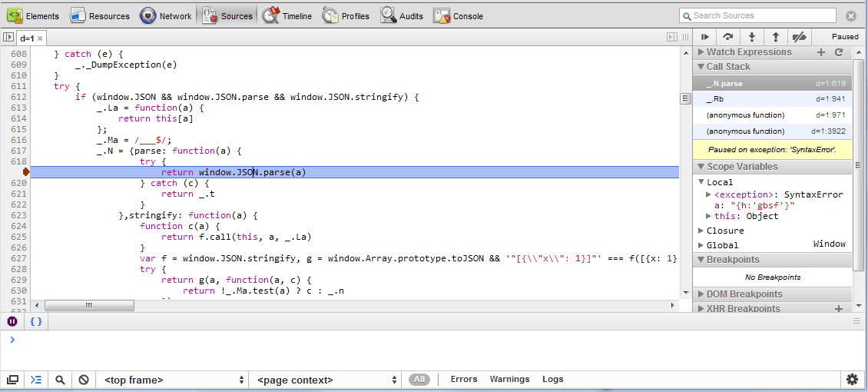Filter console by Errors

(x=464, y=379)
